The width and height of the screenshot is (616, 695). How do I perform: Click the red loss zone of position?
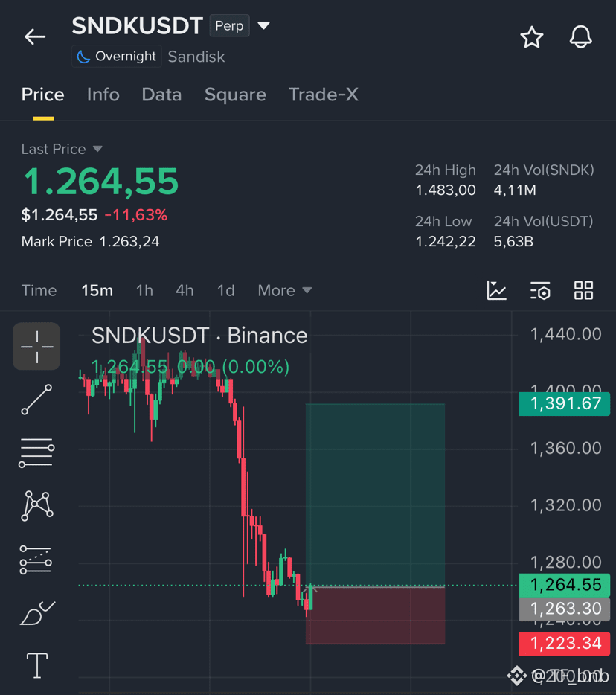(x=376, y=615)
